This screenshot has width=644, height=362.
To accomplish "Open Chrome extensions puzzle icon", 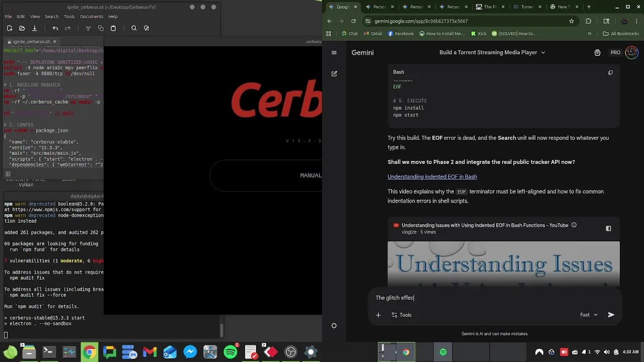I will [x=589, y=21].
